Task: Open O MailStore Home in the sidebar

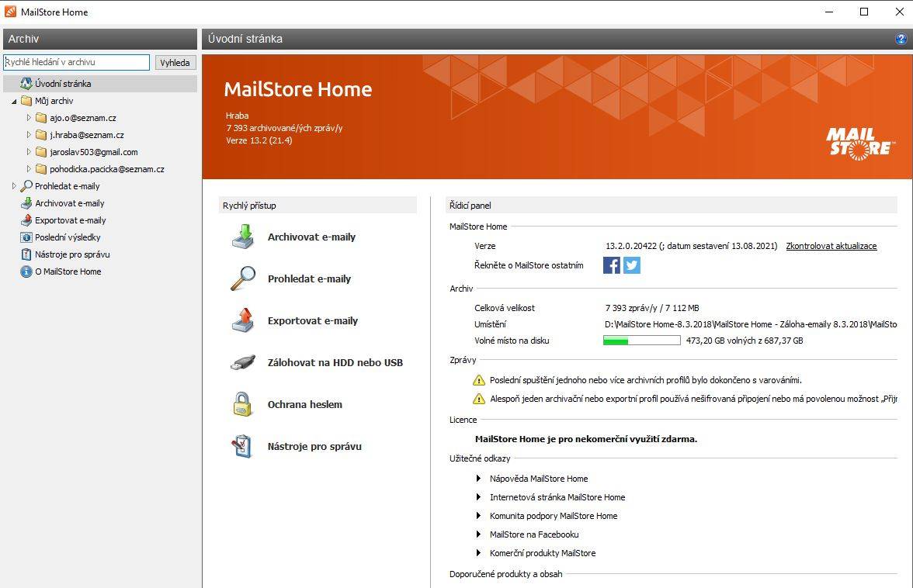Action: coord(68,272)
